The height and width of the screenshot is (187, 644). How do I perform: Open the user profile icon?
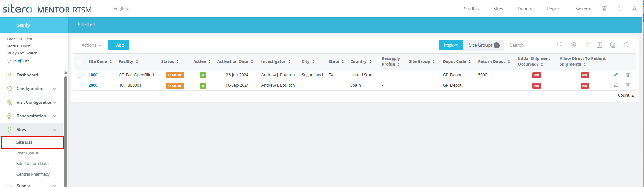coord(634,9)
